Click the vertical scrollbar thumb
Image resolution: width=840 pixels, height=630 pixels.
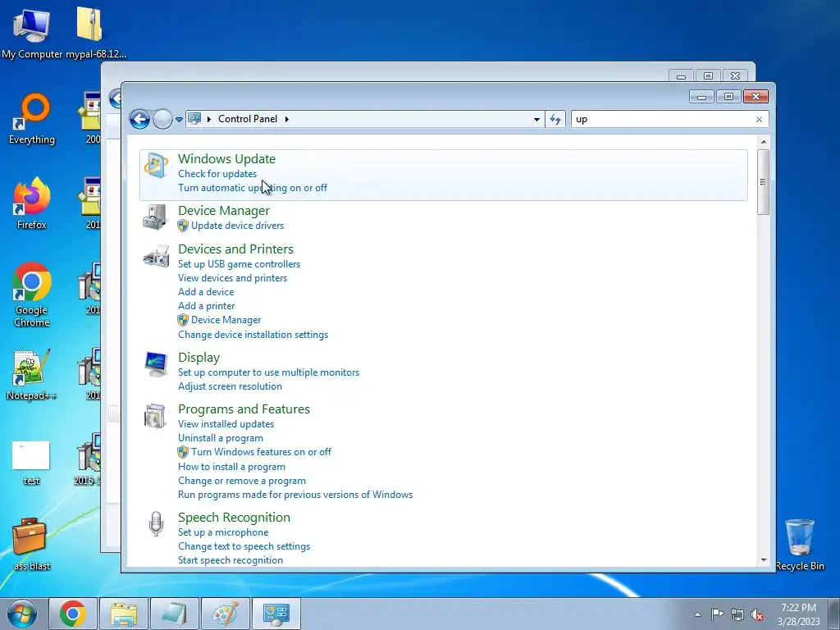pos(764,182)
